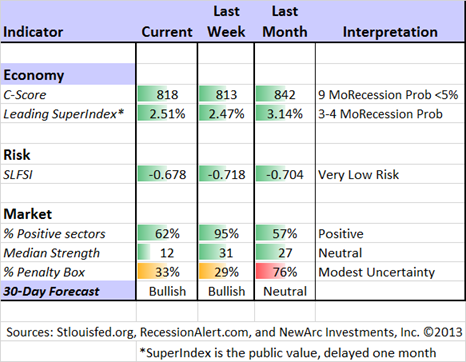Select the Economy section heading cell
This screenshot has height=362, width=466.
68,74
